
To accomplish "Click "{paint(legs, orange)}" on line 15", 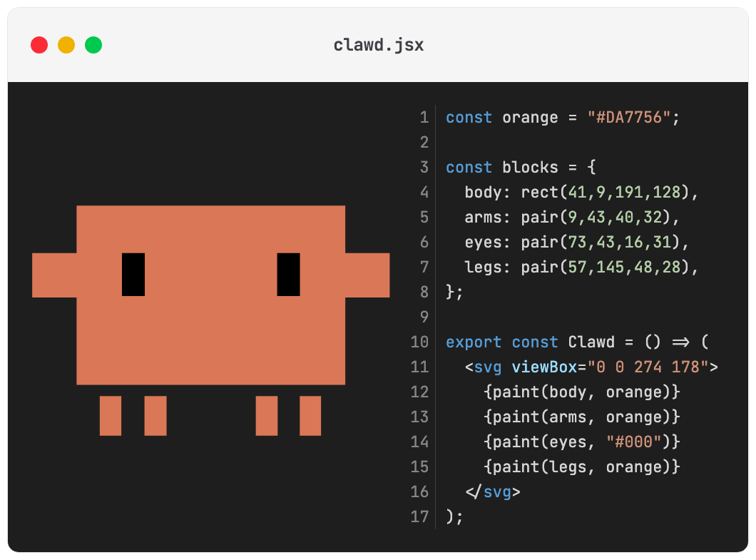I will coord(581,467).
